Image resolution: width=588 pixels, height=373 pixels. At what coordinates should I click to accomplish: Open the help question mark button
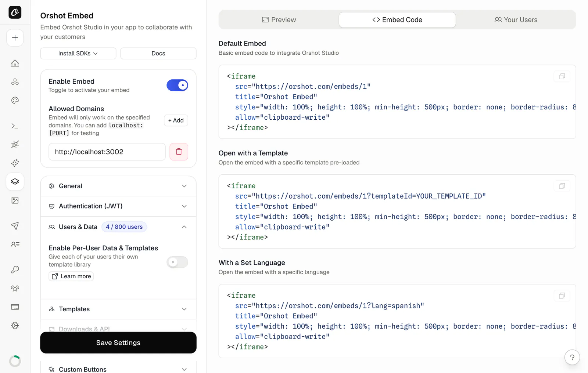(x=572, y=357)
